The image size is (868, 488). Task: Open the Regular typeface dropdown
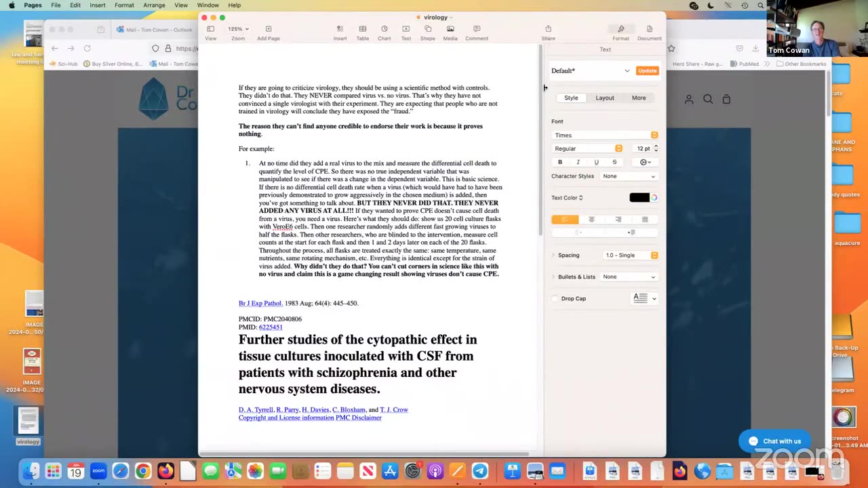coord(587,148)
